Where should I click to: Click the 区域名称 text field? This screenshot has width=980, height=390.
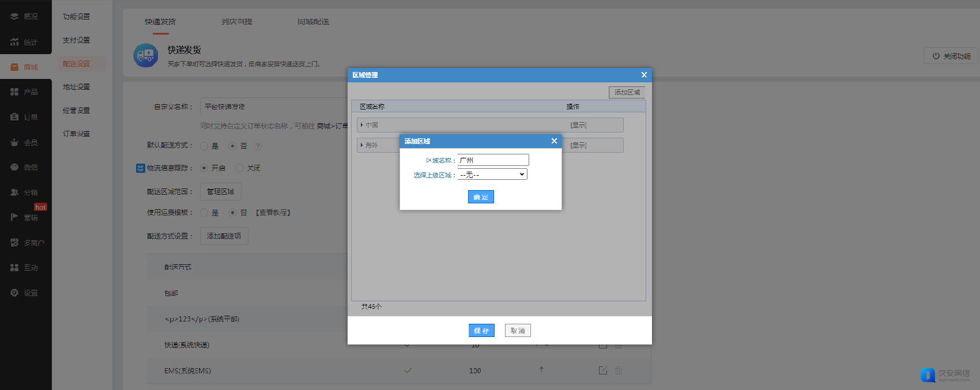(x=493, y=160)
